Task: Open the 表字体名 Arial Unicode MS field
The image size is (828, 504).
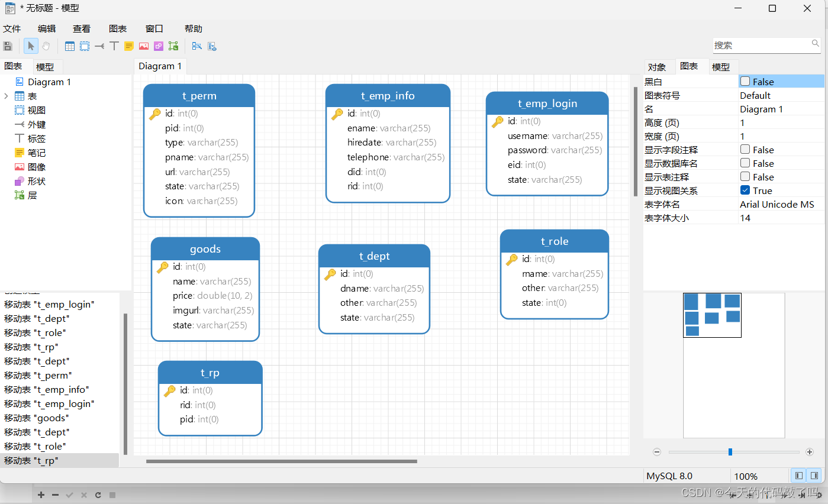Action: point(781,204)
